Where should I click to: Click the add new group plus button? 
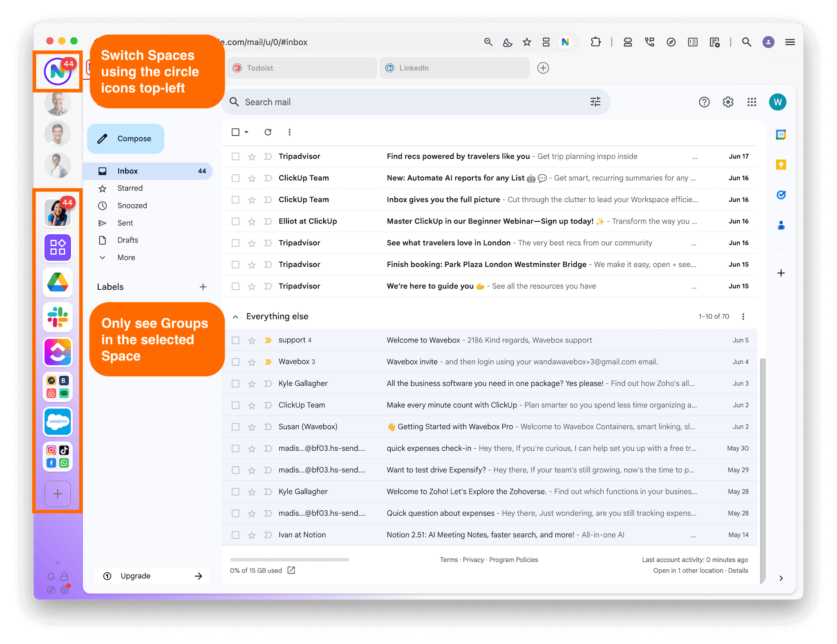click(x=58, y=494)
